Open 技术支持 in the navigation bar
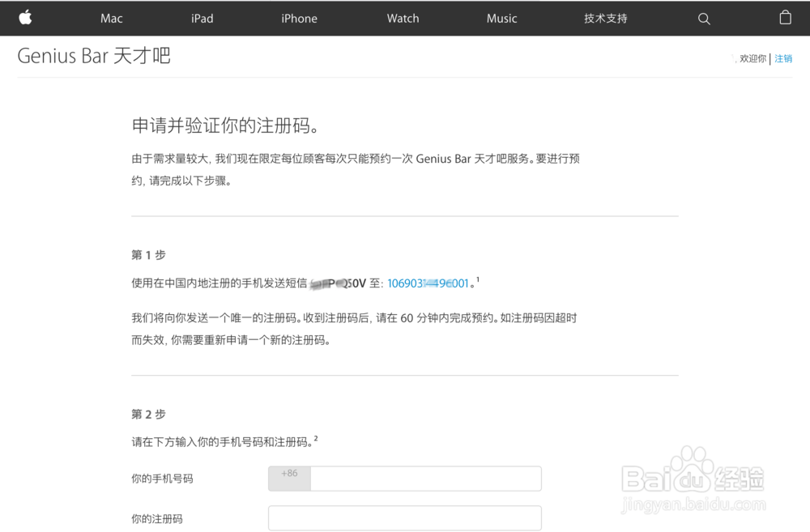Image resolution: width=810 pixels, height=532 pixels. (605, 19)
